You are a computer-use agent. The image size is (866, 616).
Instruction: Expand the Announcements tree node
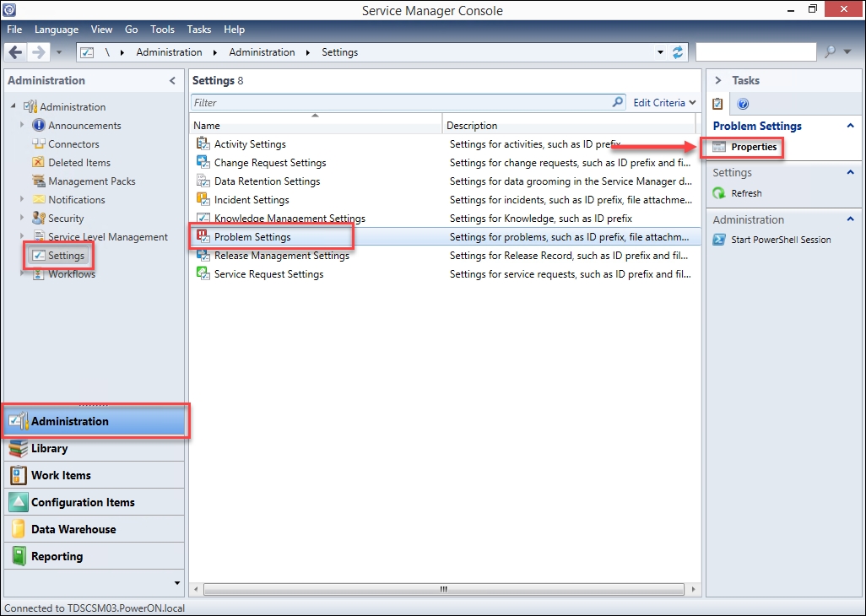pos(22,125)
